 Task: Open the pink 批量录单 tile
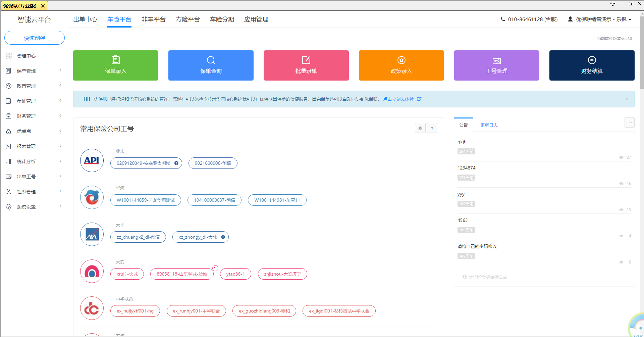pyautogui.click(x=306, y=65)
